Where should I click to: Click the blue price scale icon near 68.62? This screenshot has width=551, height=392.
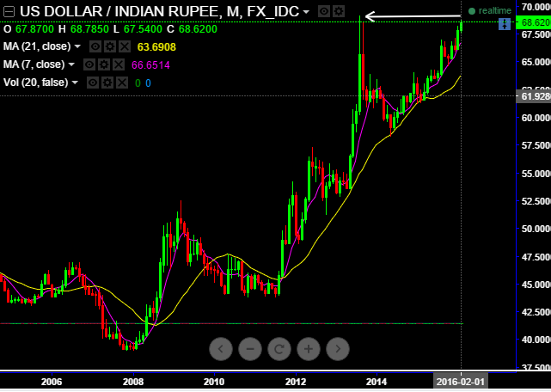tap(505, 24)
